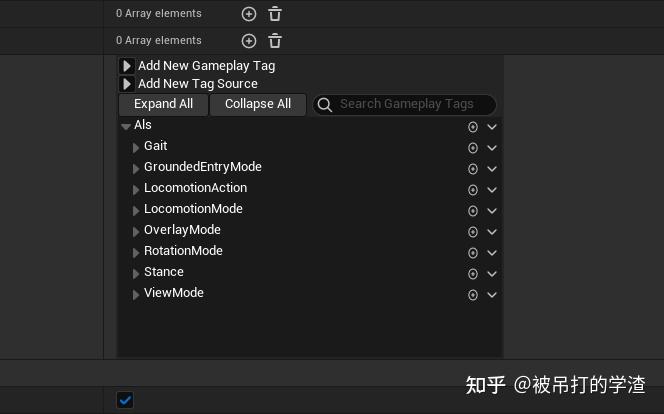
Task: Expand the Add New Tag Source section
Action: (x=127, y=84)
